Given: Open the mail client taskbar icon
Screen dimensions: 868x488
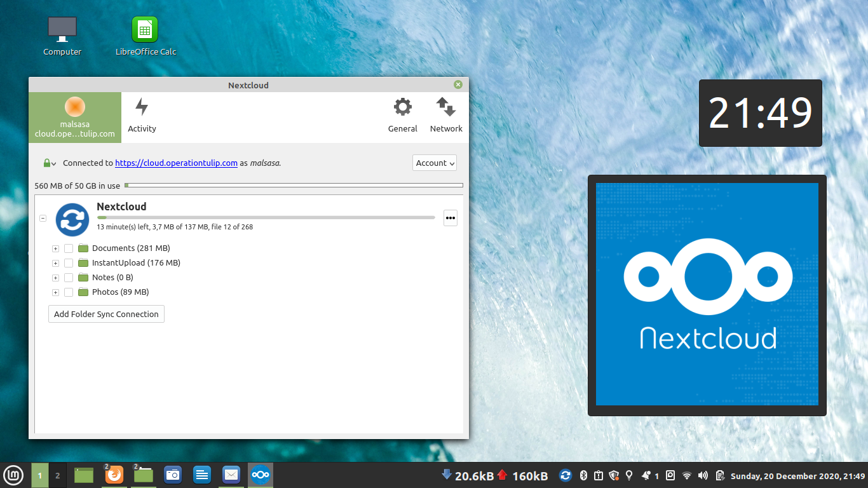Looking at the screenshot, I should 231,475.
